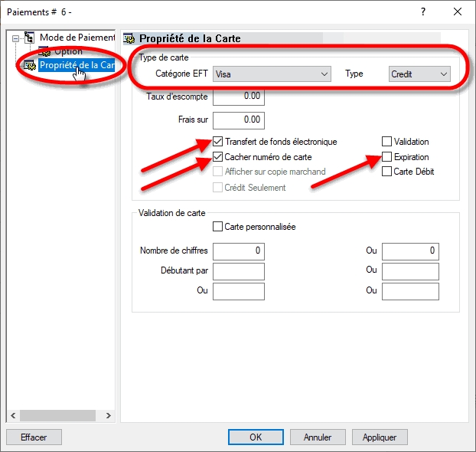Image resolution: width=476 pixels, height=452 pixels.
Task: Click the Mode de Paiement tree icon
Action: pos(30,37)
